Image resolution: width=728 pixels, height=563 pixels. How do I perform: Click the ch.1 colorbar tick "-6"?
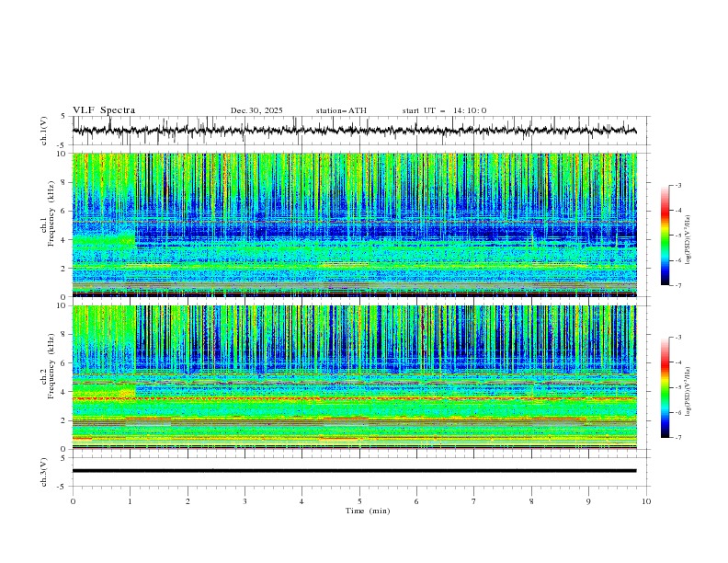(x=678, y=260)
